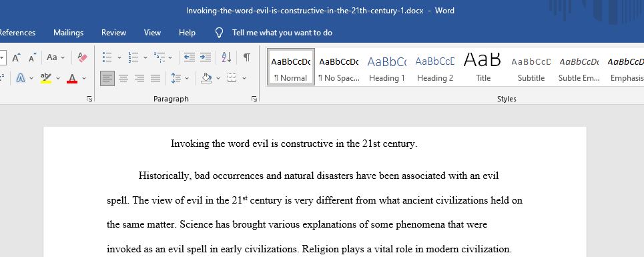644x257 pixels.
Task: Click the word 'Religion' in the paragraph
Action: point(320,249)
